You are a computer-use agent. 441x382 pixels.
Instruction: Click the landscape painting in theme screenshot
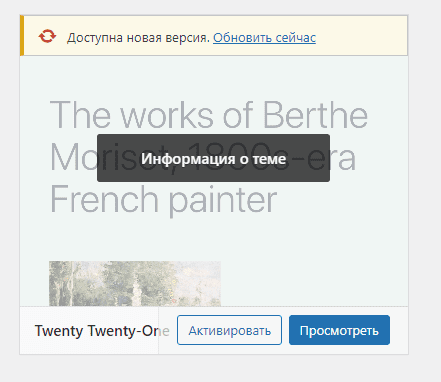point(135,283)
